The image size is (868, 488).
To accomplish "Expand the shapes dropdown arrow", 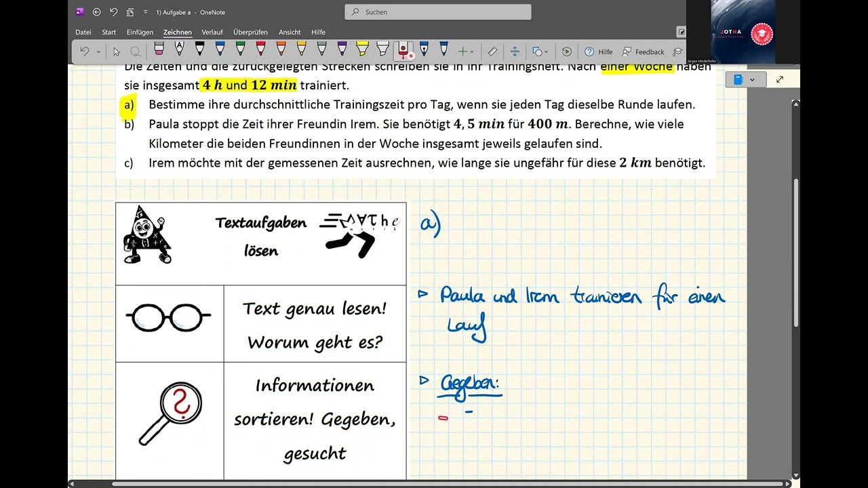I will [x=546, y=52].
